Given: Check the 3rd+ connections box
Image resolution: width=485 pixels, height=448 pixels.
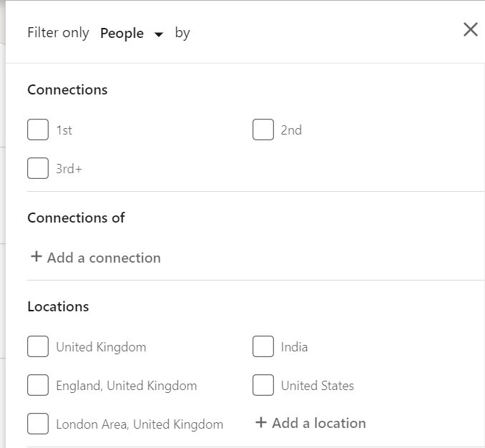Looking at the screenshot, I should (38, 168).
